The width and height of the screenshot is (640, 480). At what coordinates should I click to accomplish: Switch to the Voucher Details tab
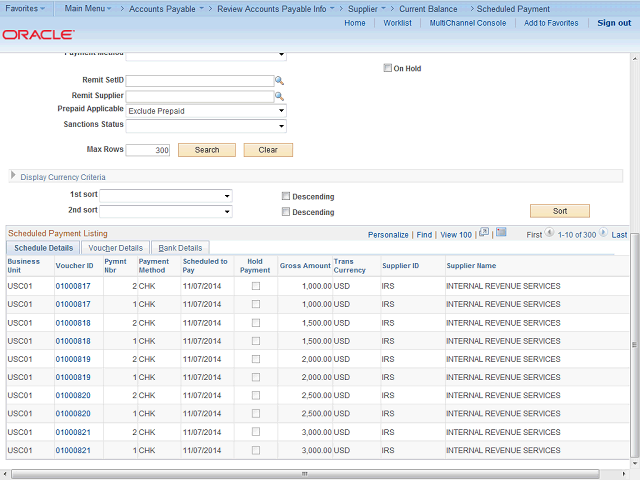point(115,248)
